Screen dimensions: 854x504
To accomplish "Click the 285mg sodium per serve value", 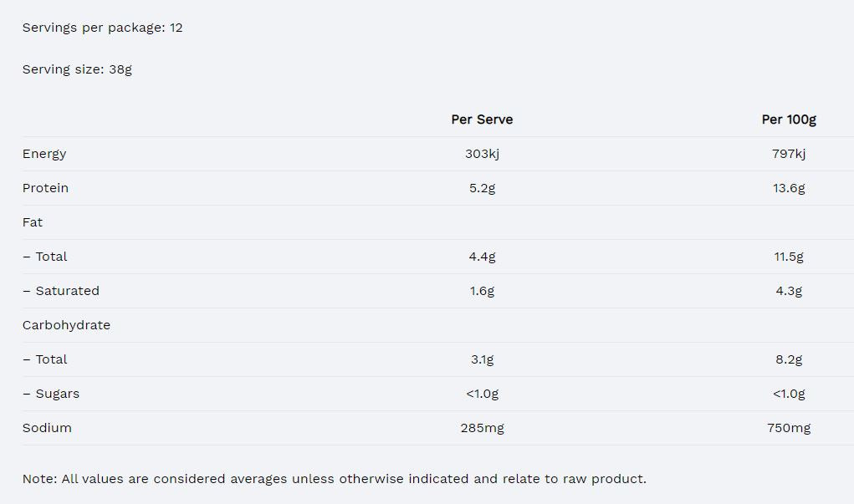I will coord(482,428).
